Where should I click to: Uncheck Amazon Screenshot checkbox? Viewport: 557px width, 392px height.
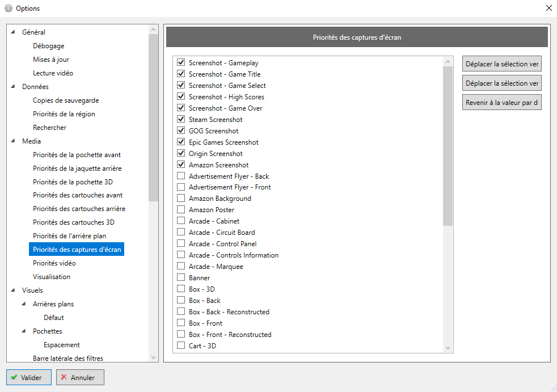coord(181,165)
